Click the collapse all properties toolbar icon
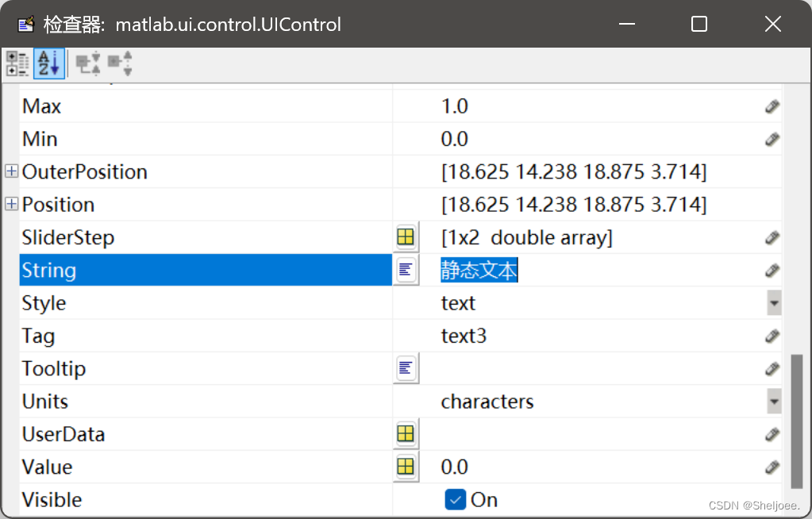The image size is (812, 519). click(87, 63)
